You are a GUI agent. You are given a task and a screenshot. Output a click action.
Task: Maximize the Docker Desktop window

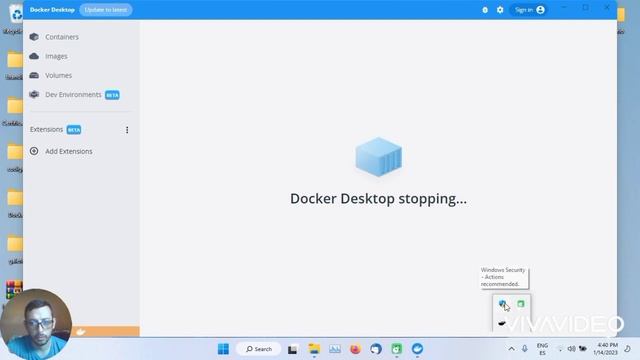pyautogui.click(x=586, y=8)
